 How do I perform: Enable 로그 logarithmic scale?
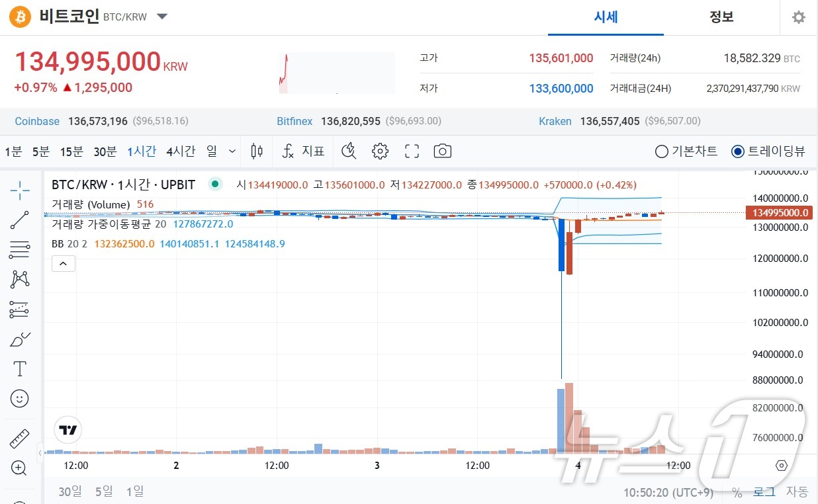pos(764,491)
